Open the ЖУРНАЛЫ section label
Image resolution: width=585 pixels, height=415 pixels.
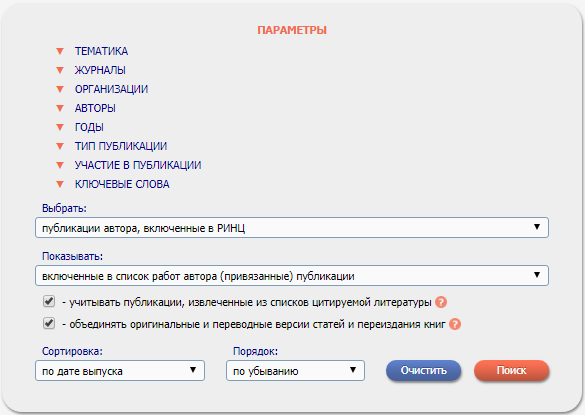coord(100,70)
